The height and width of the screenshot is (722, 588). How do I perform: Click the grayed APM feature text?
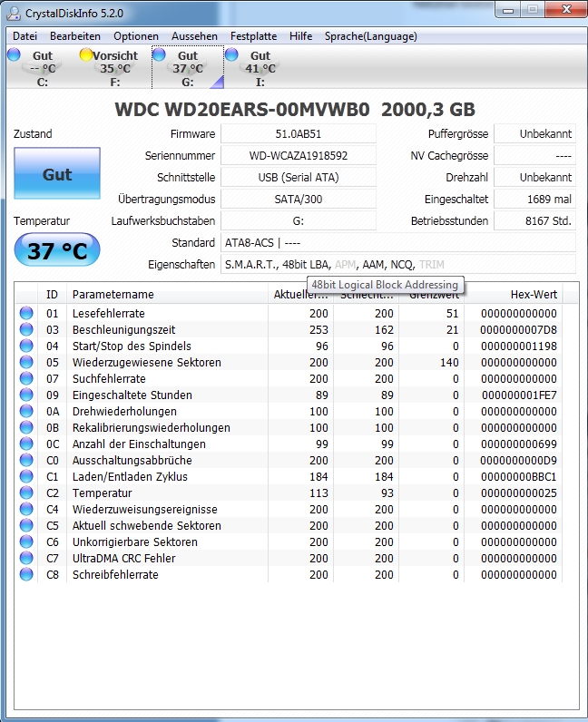coord(345,265)
